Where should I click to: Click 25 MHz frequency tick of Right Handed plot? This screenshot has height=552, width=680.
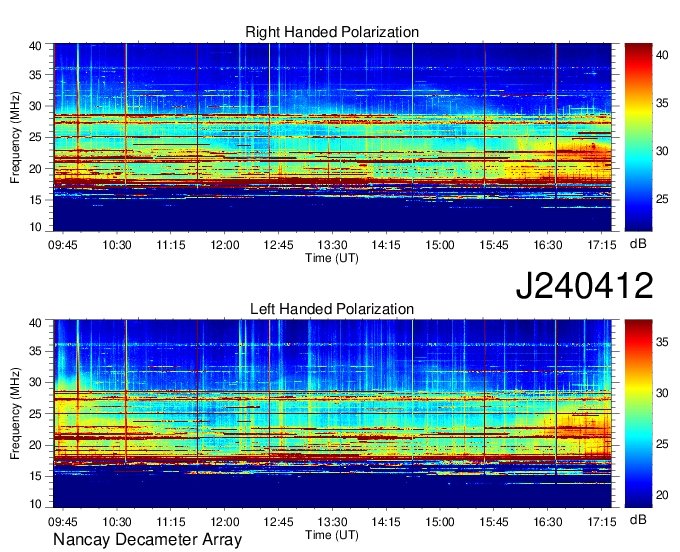[x=35, y=137]
